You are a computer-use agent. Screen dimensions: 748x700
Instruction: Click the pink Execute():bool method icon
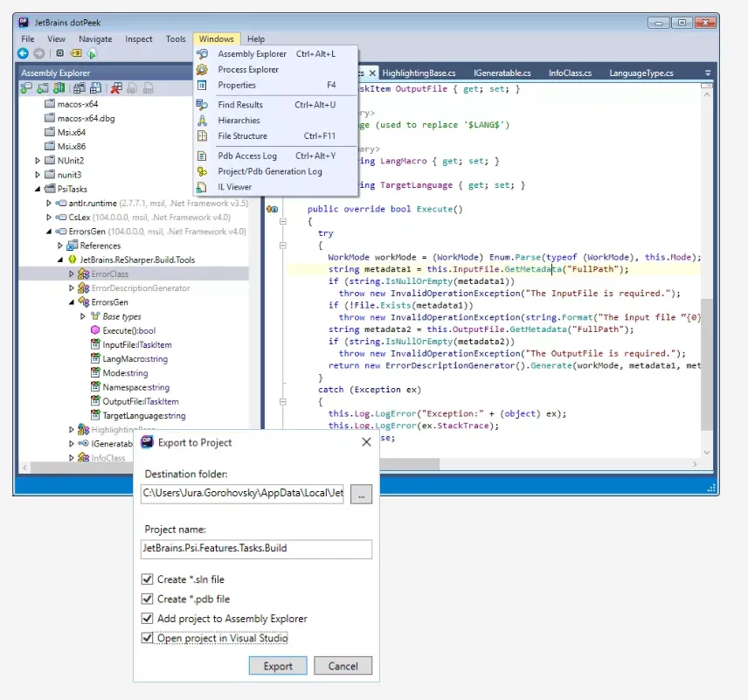pyautogui.click(x=95, y=330)
